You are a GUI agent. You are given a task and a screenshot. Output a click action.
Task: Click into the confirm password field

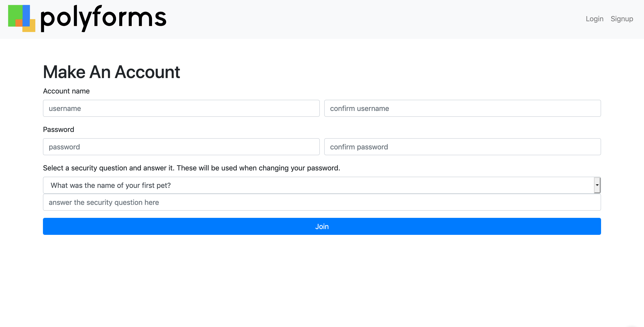(462, 147)
